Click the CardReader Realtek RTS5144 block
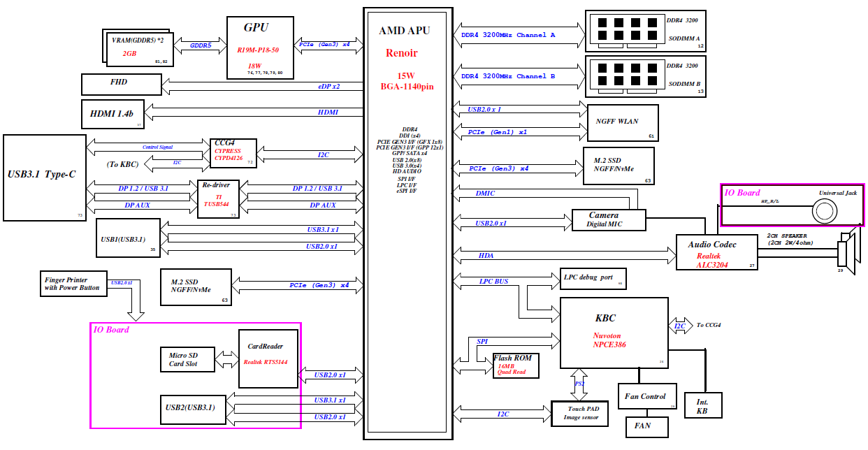The width and height of the screenshot is (868, 450). tap(269, 358)
